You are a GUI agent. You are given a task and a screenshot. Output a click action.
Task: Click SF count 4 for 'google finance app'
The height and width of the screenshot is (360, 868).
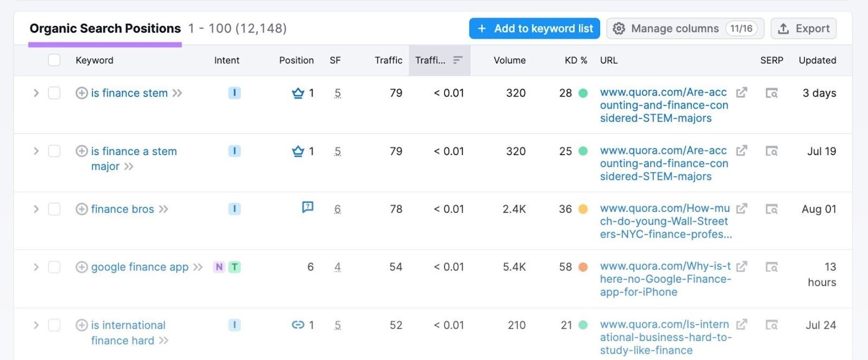coord(337,267)
